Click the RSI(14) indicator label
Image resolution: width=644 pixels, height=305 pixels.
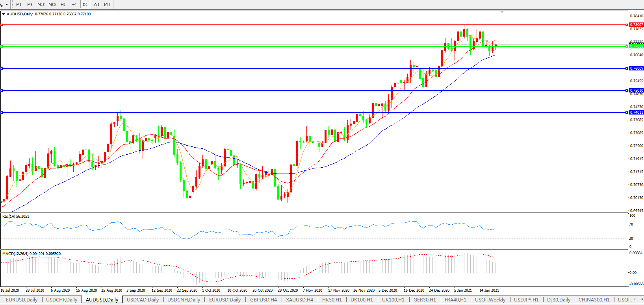pos(16,216)
